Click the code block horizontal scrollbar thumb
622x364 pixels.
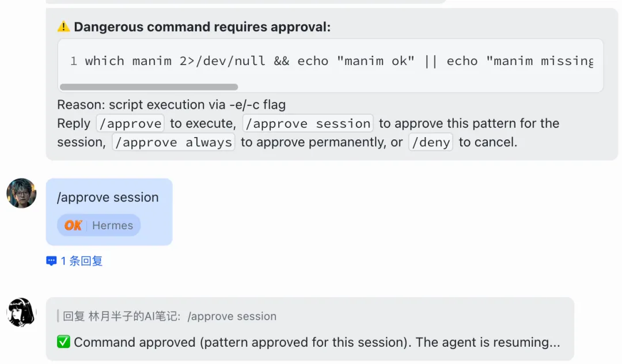coord(149,88)
